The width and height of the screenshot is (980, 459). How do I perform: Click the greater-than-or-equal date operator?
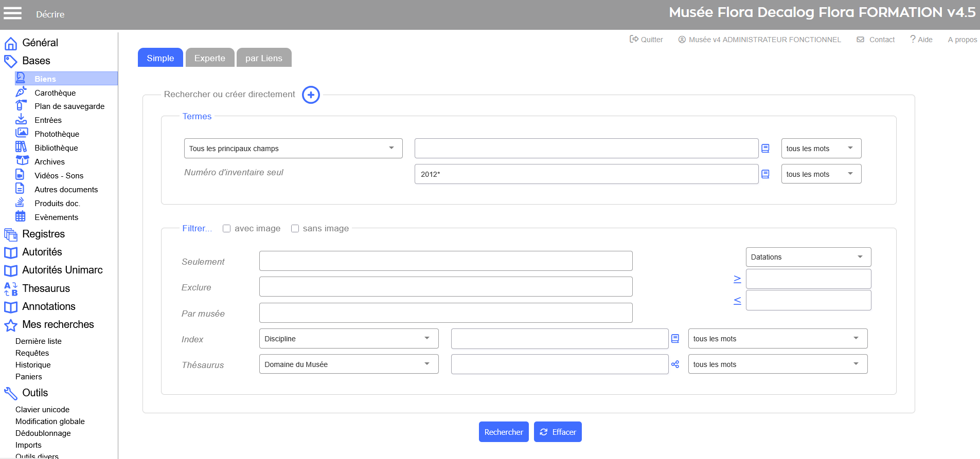click(737, 279)
